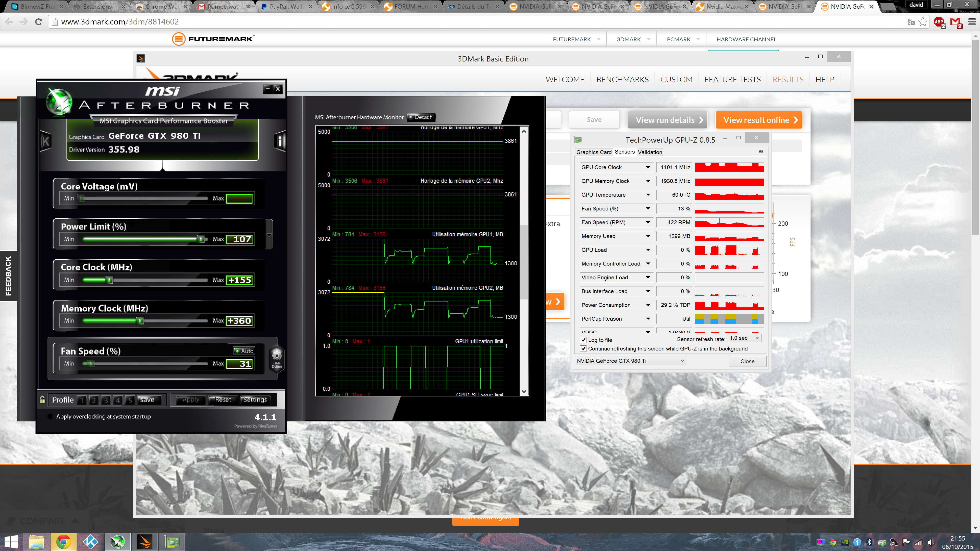
Task: Open Chrome's hamburger menu icon
Action: (x=972, y=22)
